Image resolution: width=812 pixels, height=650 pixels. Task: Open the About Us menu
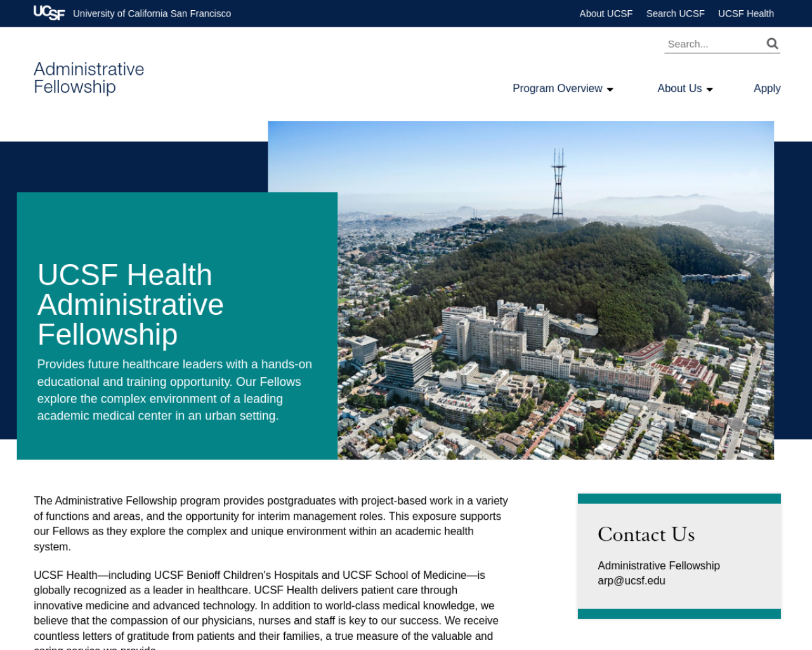(x=679, y=88)
